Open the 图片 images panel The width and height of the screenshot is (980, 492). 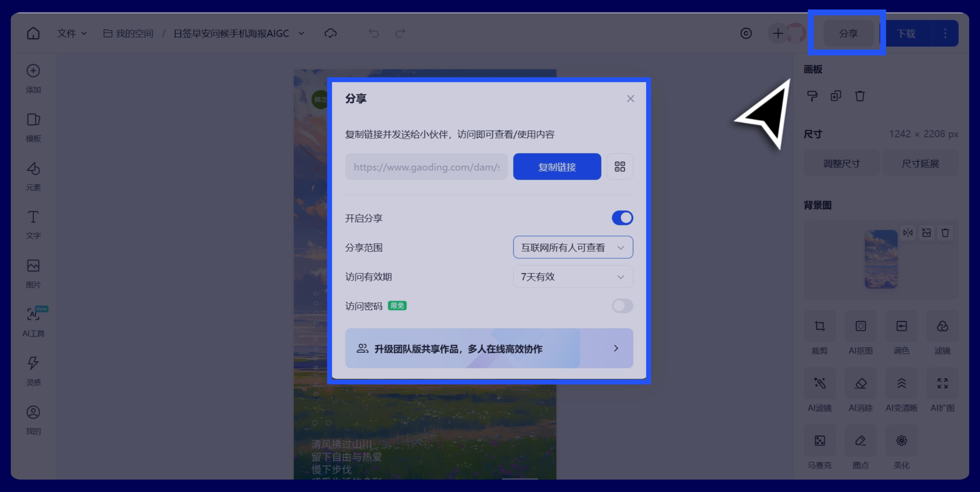(x=33, y=274)
